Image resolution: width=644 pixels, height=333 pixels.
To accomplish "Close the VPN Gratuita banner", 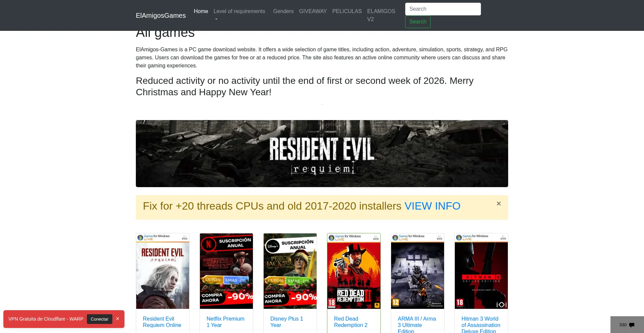I will tap(117, 319).
